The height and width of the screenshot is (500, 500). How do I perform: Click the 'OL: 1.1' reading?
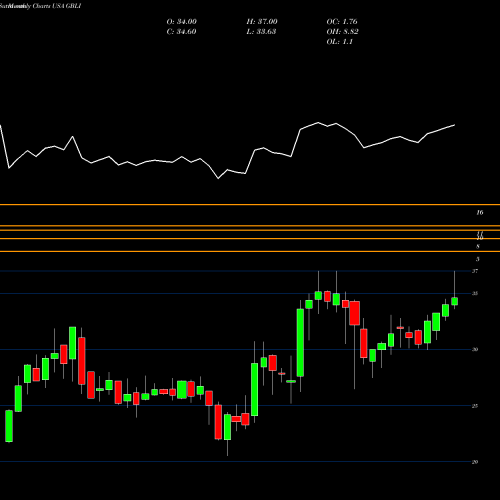pos(339,42)
